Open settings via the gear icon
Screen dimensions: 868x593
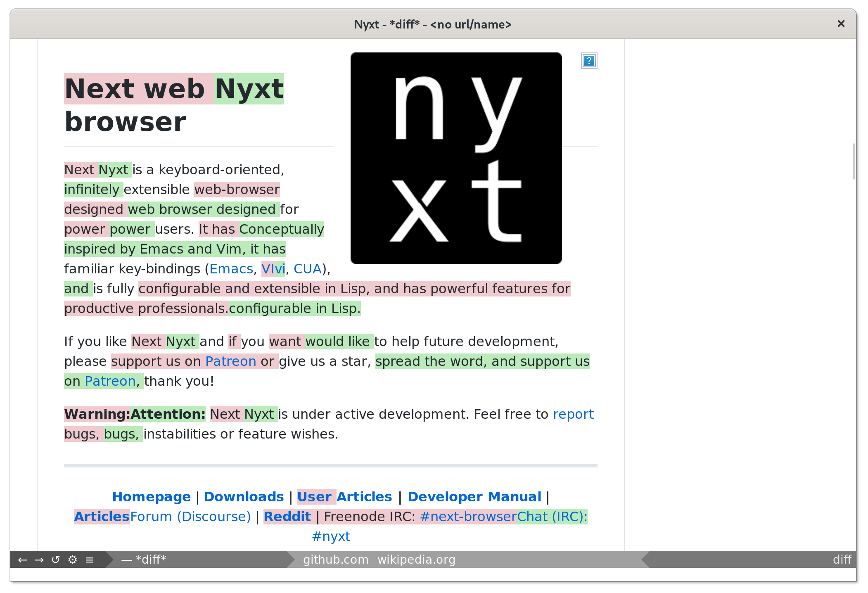pyautogui.click(x=73, y=560)
